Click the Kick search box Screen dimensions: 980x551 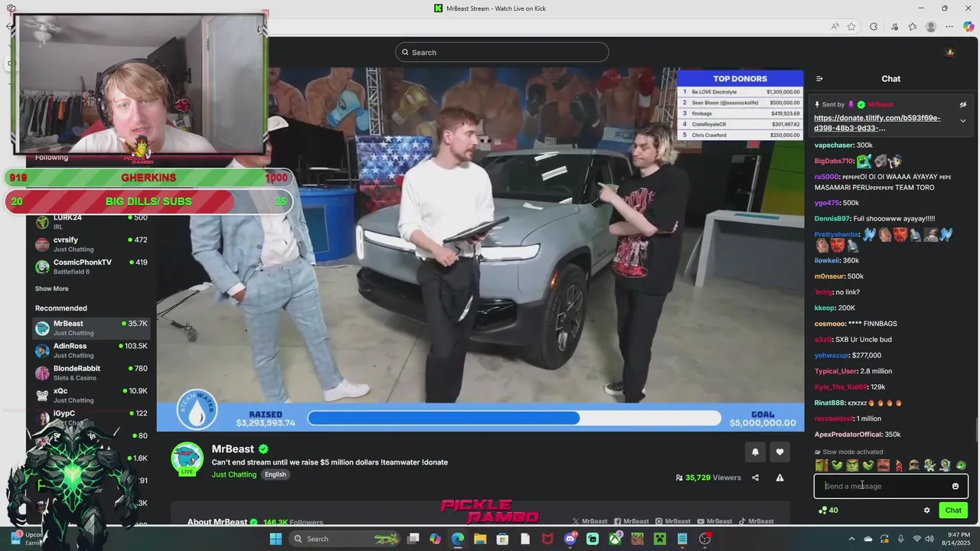[x=502, y=52]
